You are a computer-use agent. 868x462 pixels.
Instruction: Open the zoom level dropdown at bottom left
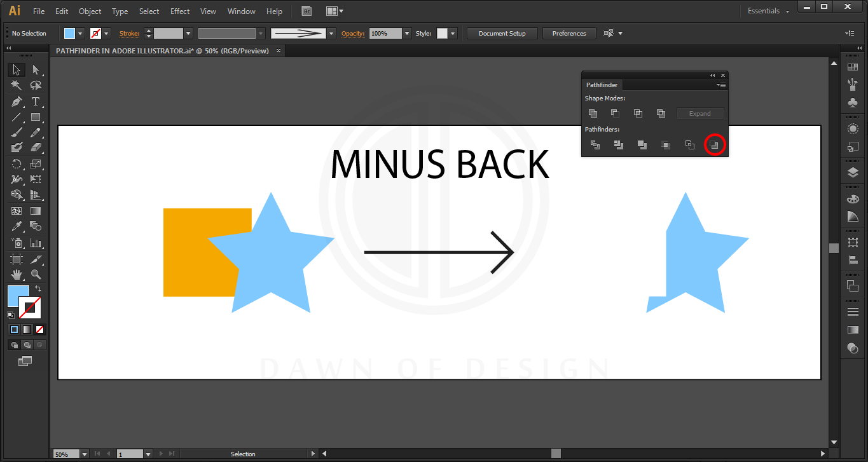click(83, 454)
